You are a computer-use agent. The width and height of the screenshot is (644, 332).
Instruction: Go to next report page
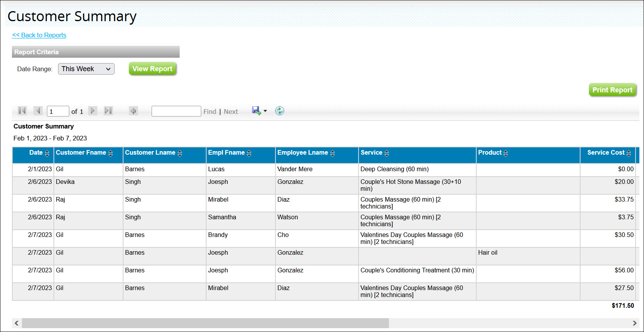93,111
